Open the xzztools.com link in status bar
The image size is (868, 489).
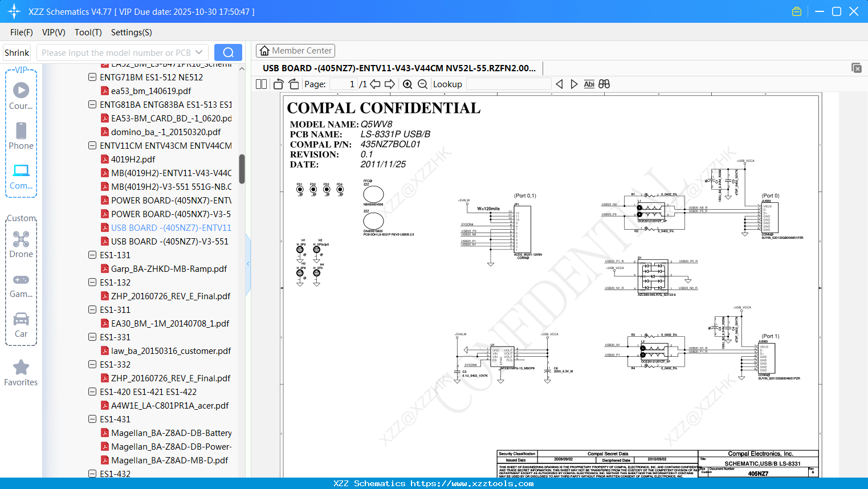point(472,483)
